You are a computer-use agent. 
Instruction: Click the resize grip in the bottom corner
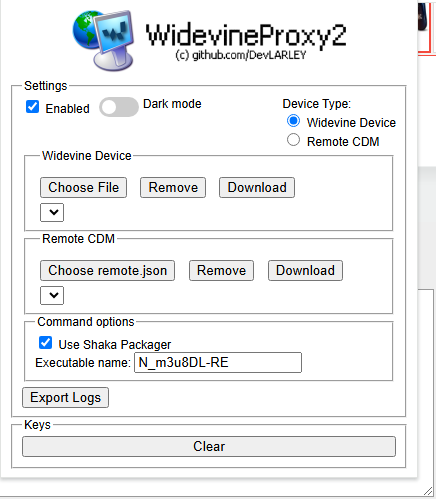(428, 491)
